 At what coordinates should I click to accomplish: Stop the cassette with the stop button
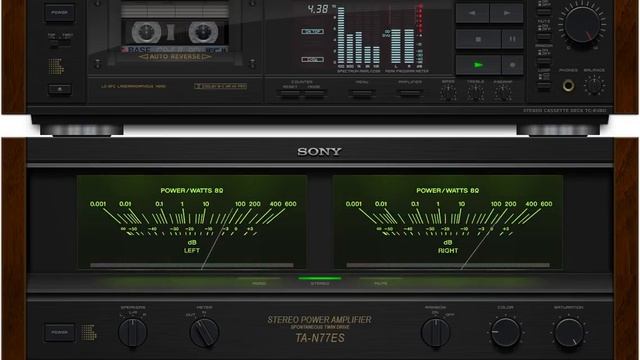coord(478,39)
